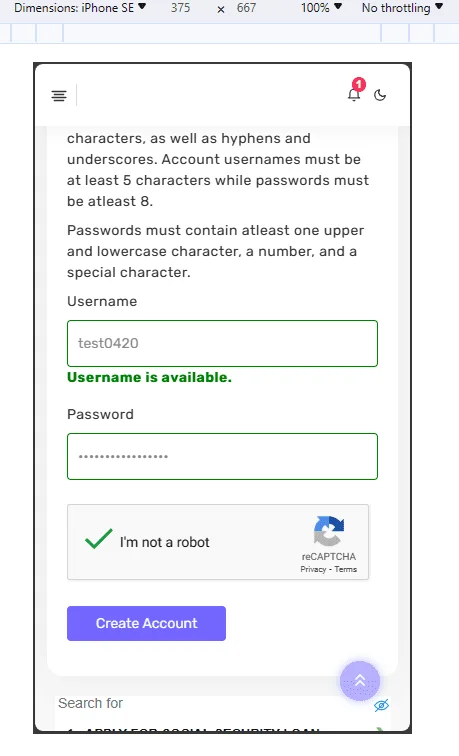Open the reCAPTCHA Terms link

click(346, 569)
